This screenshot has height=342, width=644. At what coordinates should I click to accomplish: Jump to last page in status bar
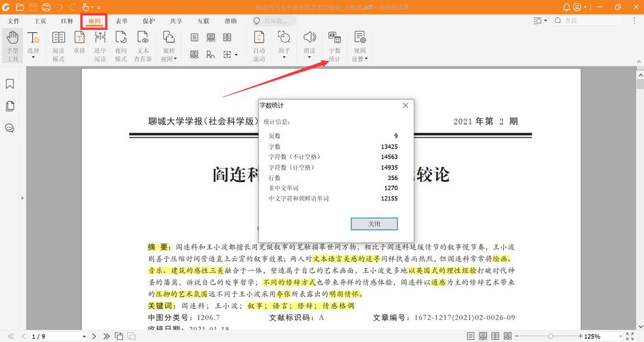(107, 337)
